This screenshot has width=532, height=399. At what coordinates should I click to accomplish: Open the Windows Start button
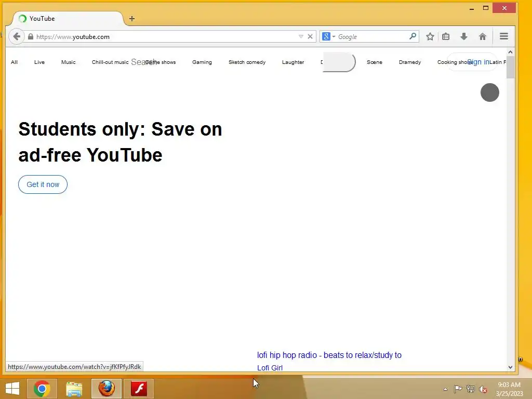[12, 389]
